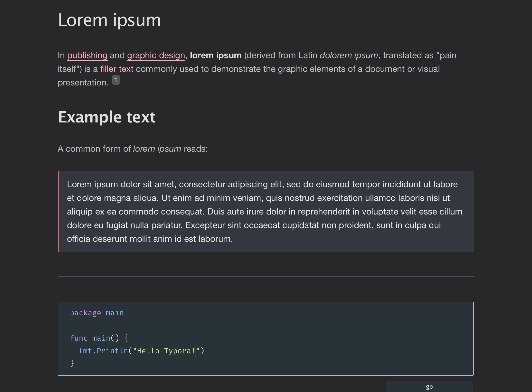This screenshot has height=392, width=532.
Task: Click inside the blockquote paragraph
Action: [265, 212]
